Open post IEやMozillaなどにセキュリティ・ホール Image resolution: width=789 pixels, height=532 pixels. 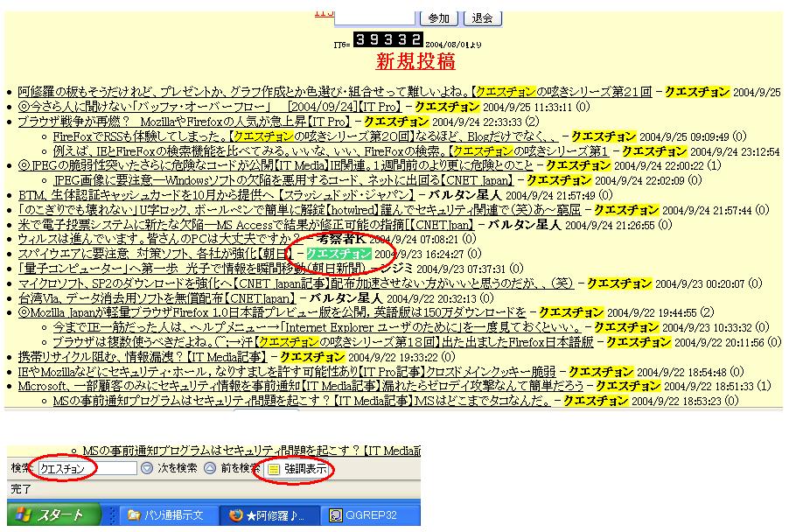[x=287, y=372]
